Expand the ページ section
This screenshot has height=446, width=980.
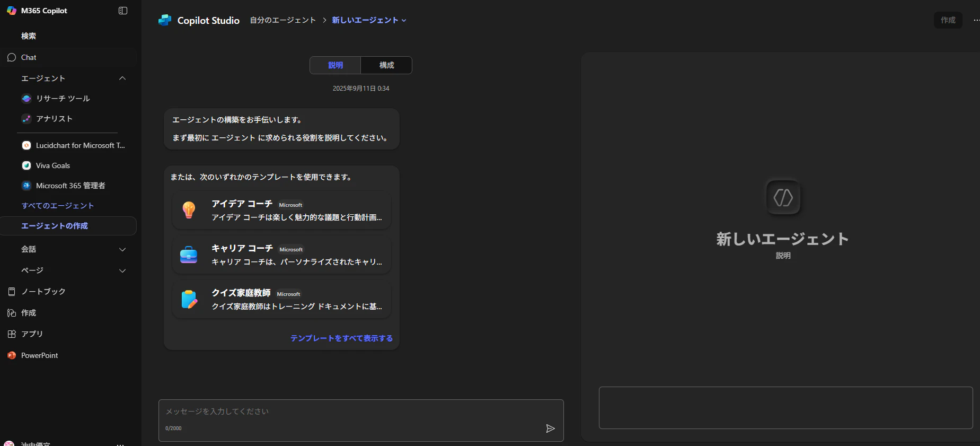122,270
